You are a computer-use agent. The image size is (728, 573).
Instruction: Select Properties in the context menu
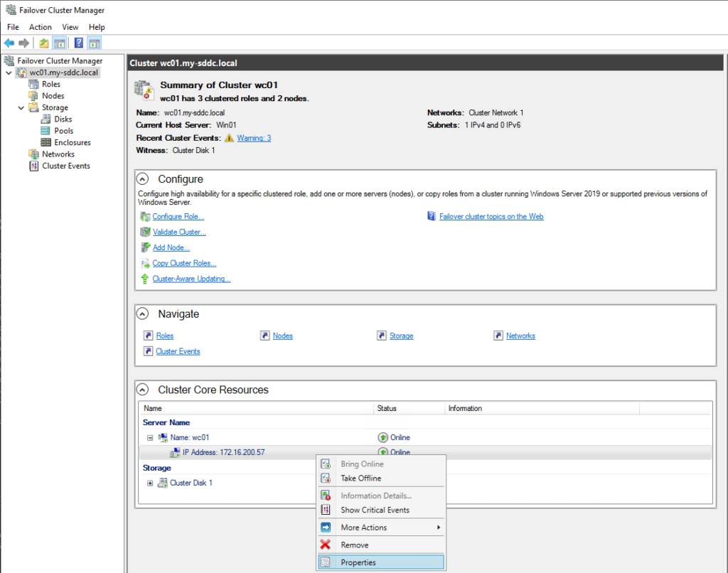click(358, 562)
